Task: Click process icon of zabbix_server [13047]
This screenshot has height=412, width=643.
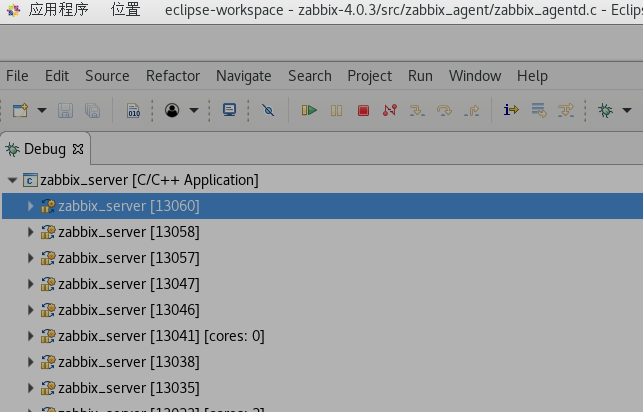Action: tap(48, 284)
